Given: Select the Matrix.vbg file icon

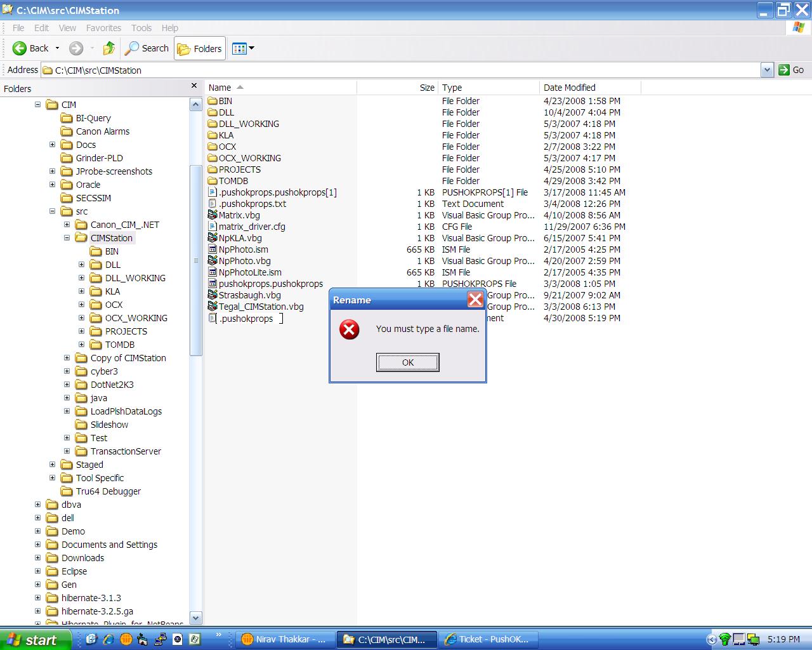Looking at the screenshot, I should coord(213,215).
